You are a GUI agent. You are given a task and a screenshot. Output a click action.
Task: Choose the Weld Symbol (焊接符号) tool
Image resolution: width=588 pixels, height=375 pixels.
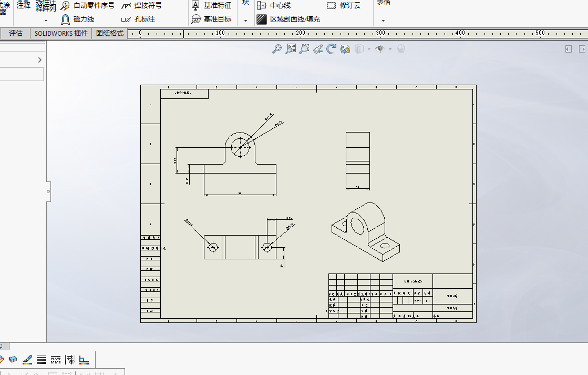[x=141, y=6]
